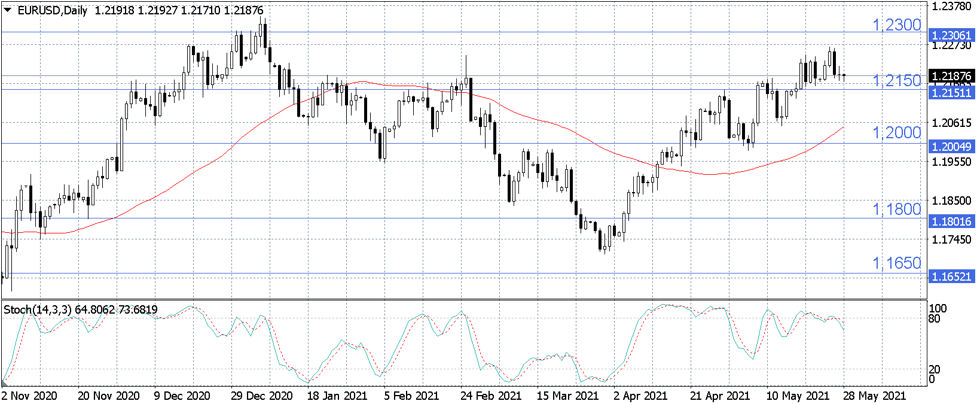
Task: Click the 9 Dec 2020 date label
Action: (x=182, y=396)
